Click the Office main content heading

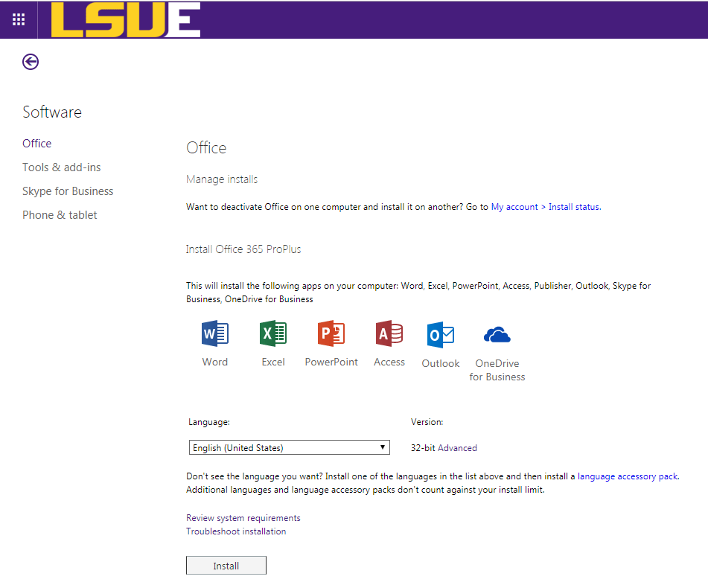(206, 148)
